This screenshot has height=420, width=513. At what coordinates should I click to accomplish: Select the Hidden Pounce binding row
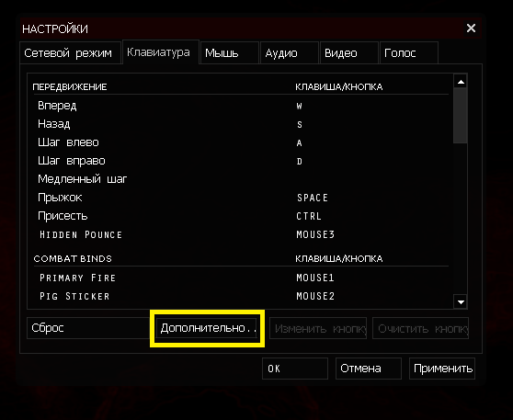[242, 234]
